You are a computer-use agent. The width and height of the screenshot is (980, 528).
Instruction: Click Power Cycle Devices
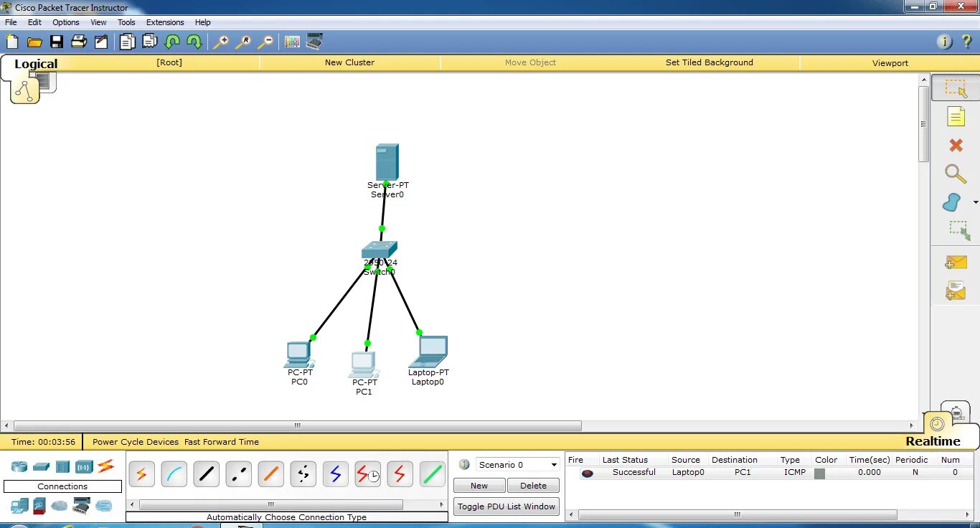pyautogui.click(x=136, y=442)
